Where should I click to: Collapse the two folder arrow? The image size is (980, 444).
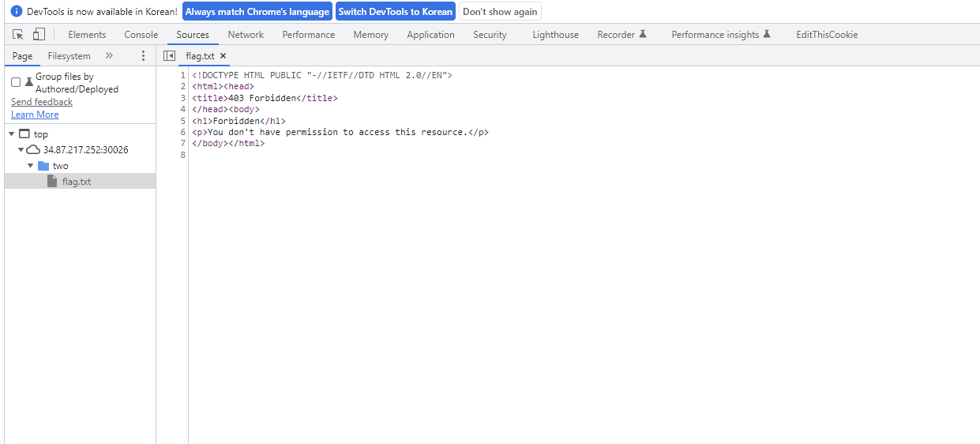click(x=31, y=166)
